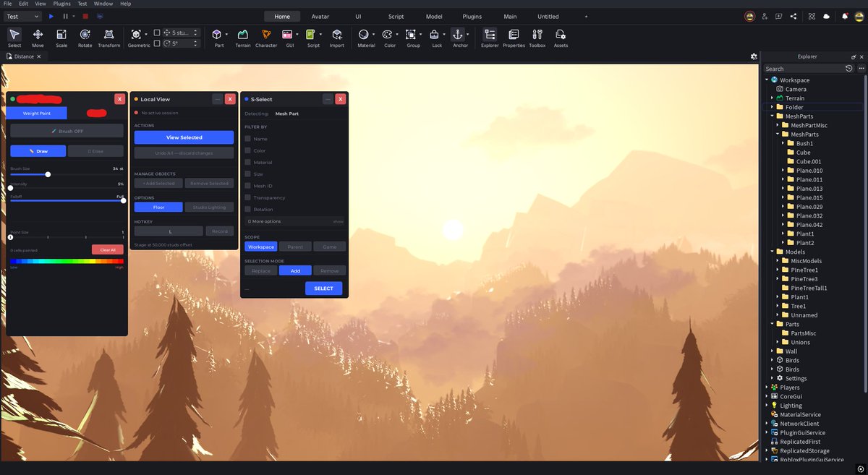Click the View Selected button
The height and width of the screenshot is (475, 868).
184,137
